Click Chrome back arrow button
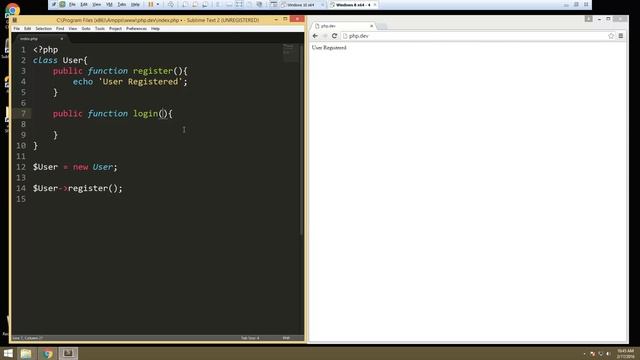 coord(315,36)
